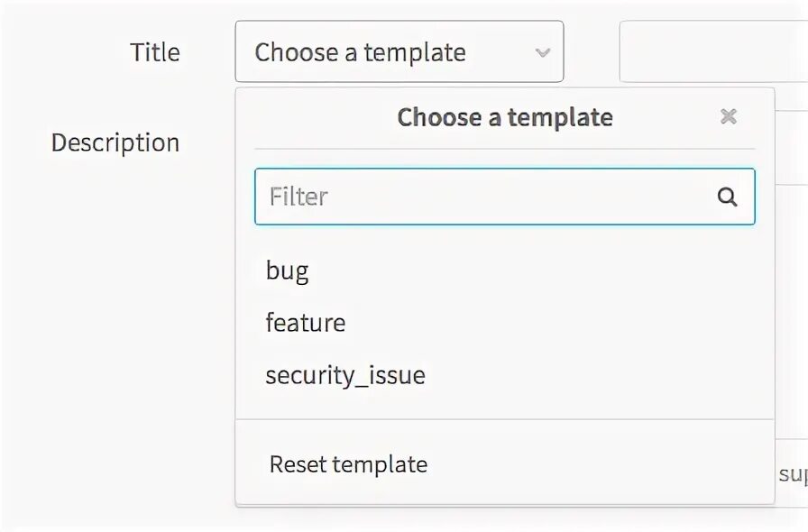Collapse the template selector via its down arrow
Image resolution: width=808 pixels, height=532 pixels.
[543, 52]
